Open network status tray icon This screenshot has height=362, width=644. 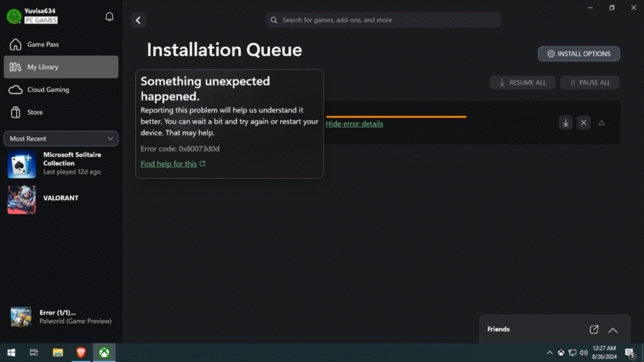click(x=572, y=353)
